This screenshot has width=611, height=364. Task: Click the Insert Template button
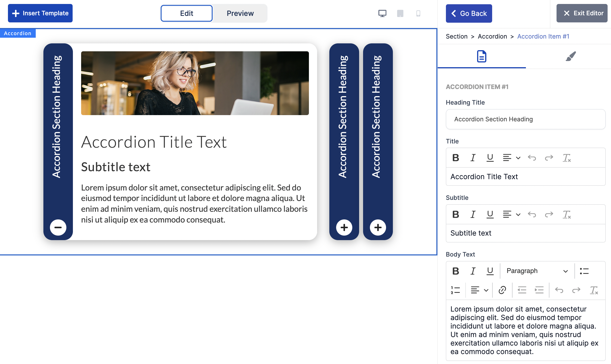[40, 13]
